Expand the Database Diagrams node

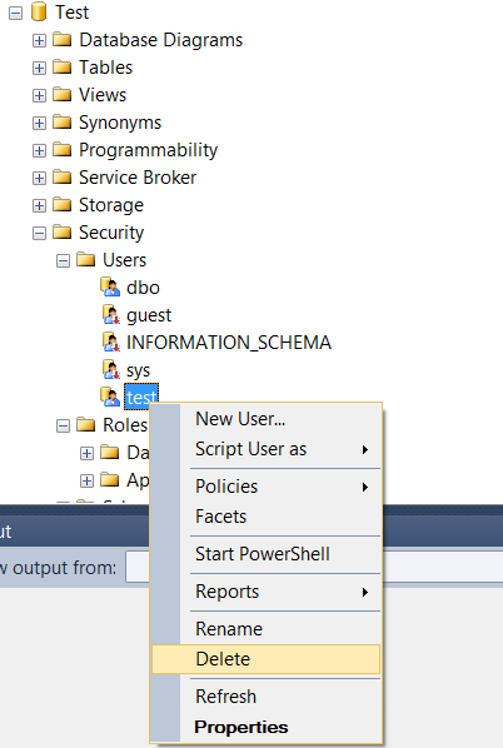[x=39, y=41]
